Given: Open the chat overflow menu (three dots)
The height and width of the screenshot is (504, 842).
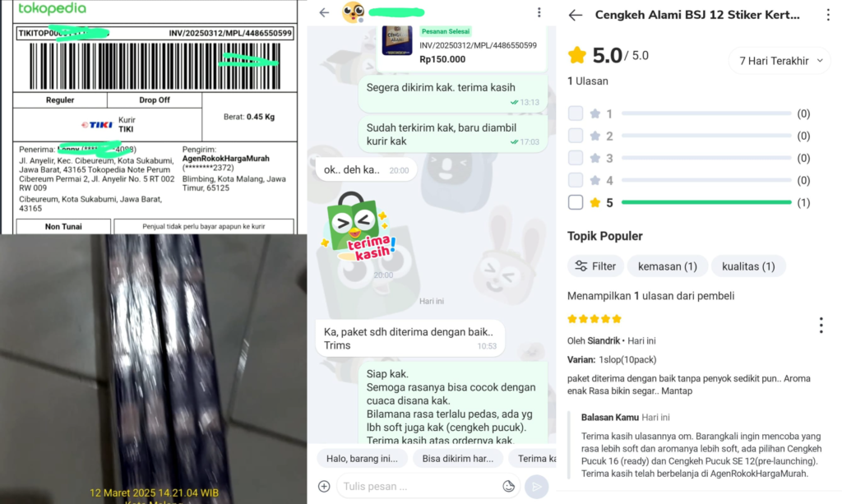Looking at the screenshot, I should pos(539,12).
